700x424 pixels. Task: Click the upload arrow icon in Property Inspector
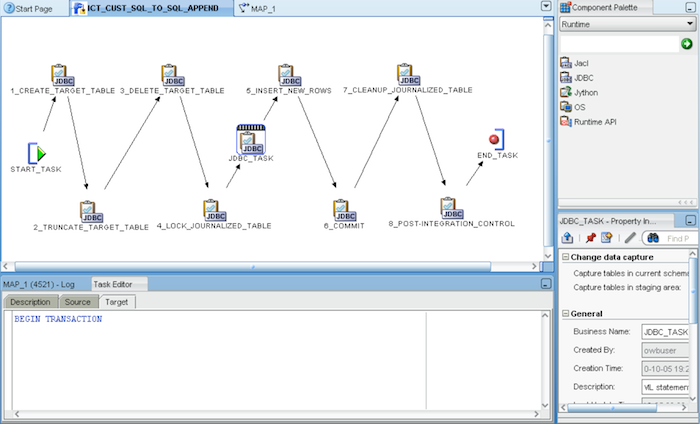click(x=567, y=238)
